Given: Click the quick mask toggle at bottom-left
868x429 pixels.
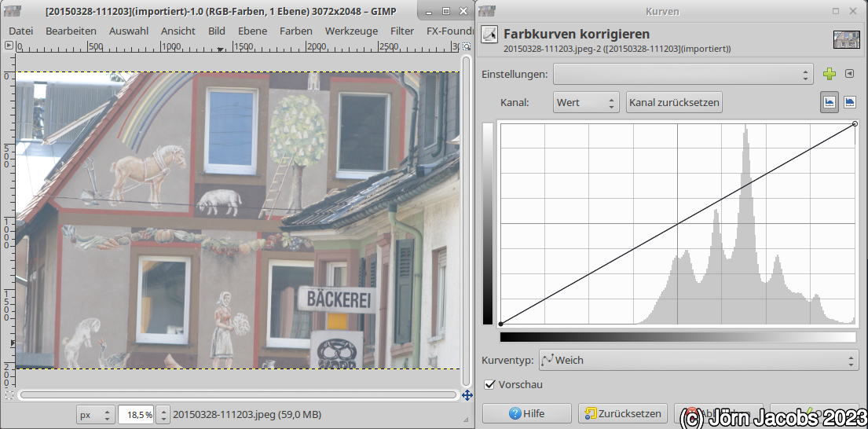Looking at the screenshot, I should (9, 394).
